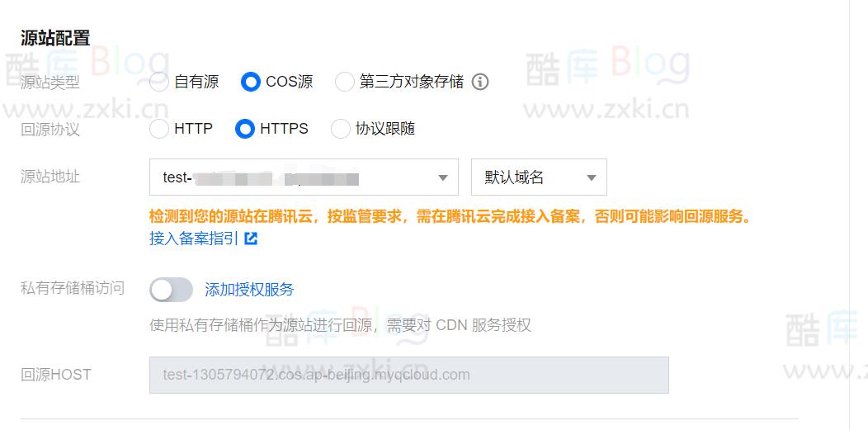Click the 回源HOST label
Viewport: 868px width, 430px height.
(x=56, y=375)
